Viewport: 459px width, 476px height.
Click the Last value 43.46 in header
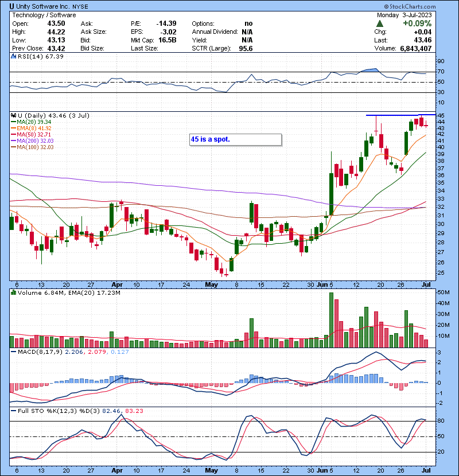click(x=422, y=40)
